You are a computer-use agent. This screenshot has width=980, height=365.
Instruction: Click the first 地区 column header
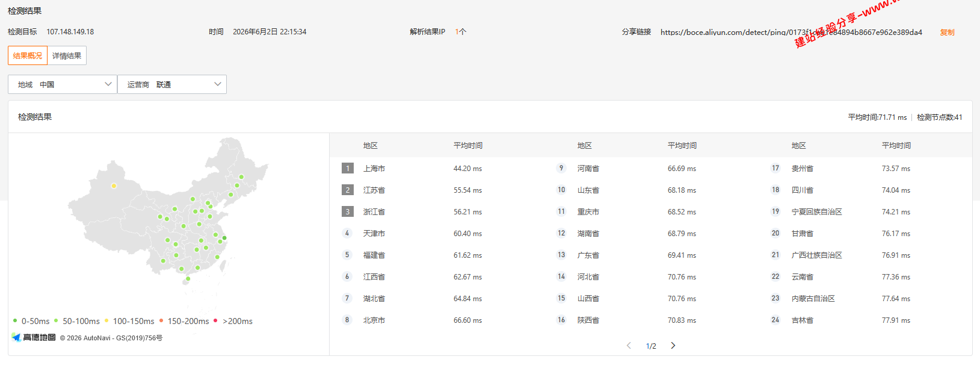click(371, 146)
